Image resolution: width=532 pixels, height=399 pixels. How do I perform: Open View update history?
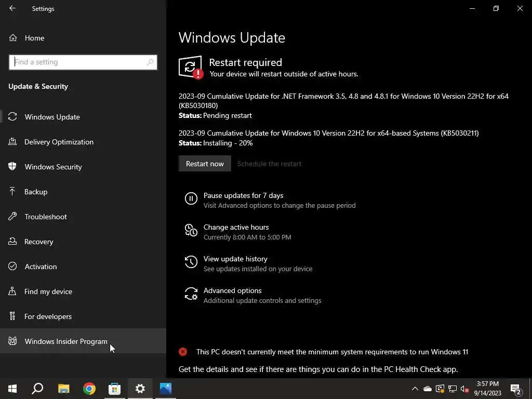tap(235, 259)
